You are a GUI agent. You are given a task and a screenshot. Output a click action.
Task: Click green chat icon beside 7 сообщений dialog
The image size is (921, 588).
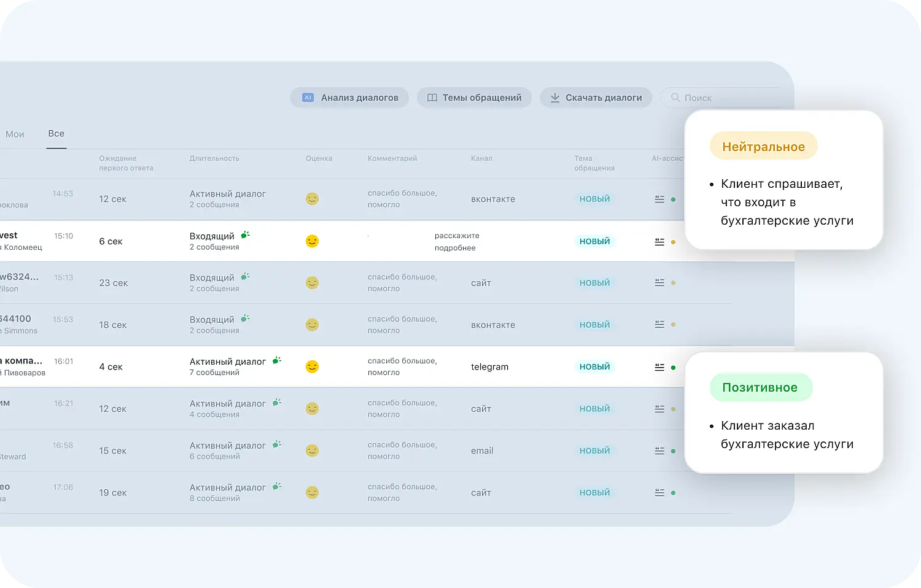tap(277, 361)
